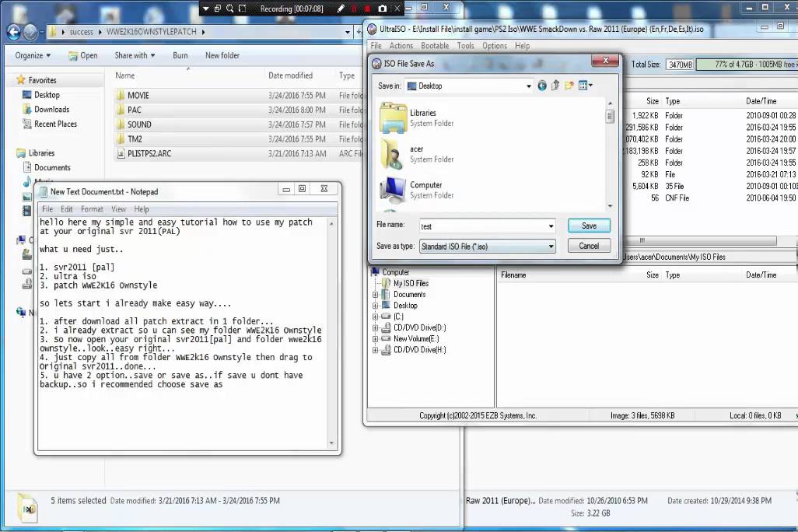798x532 pixels.
Task: Click the up-one-level icon in Save dialog
Action: (x=555, y=86)
